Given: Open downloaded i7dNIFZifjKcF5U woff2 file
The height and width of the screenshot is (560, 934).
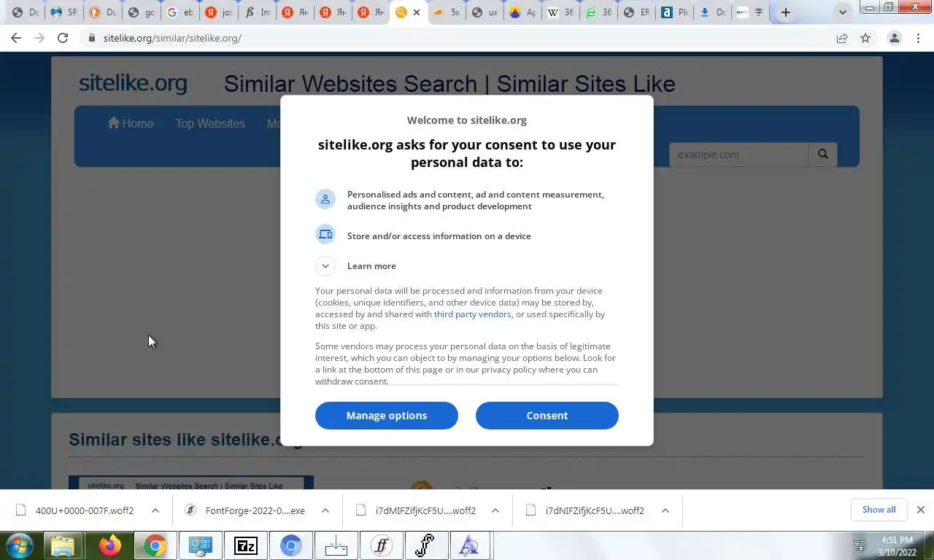Looking at the screenshot, I should [586, 510].
